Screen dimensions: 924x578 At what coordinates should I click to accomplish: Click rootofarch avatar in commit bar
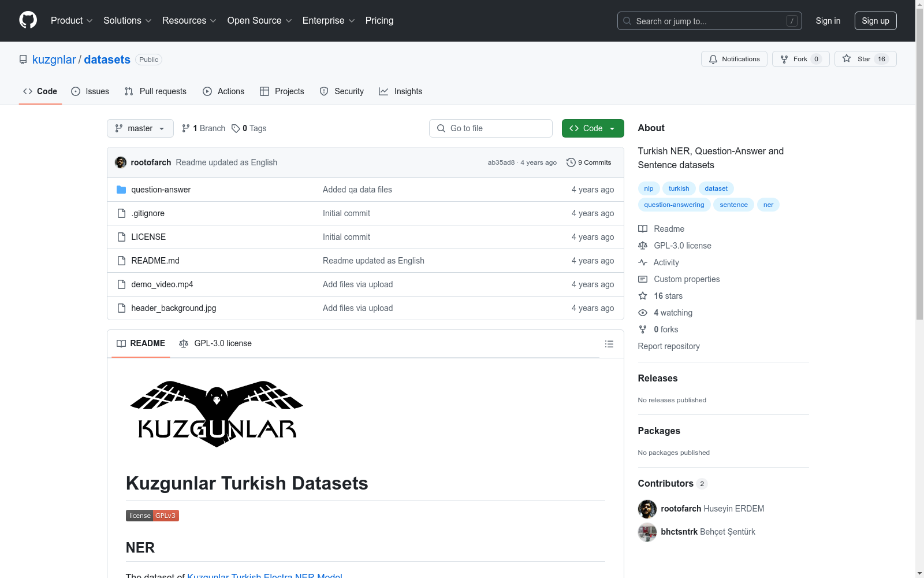pyautogui.click(x=121, y=162)
